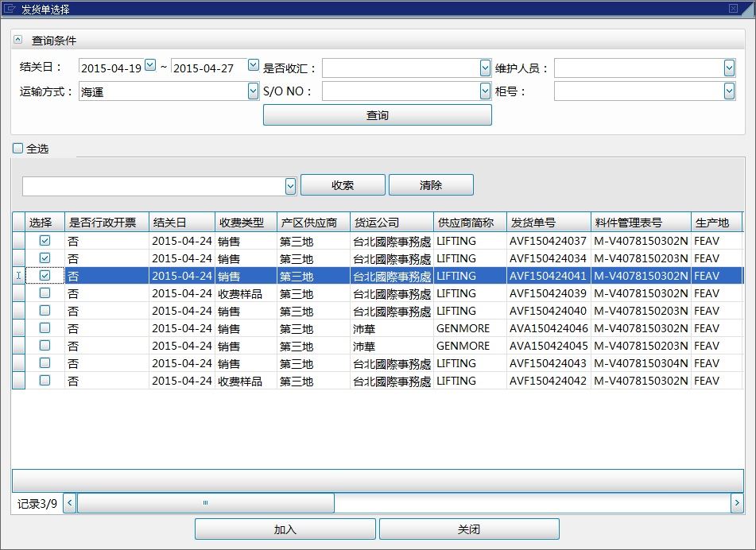
Task: Uncheck the row with AVF150424037
Action: [x=45, y=240]
